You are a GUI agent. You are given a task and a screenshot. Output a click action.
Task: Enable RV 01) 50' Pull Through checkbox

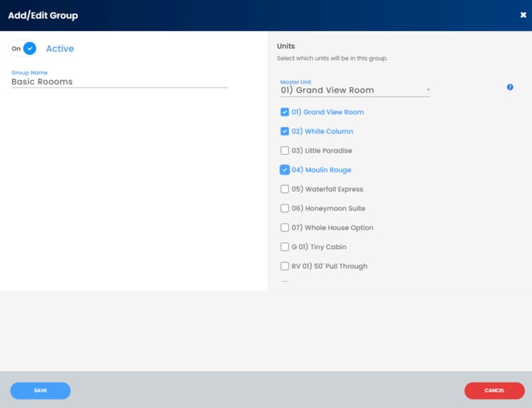[x=285, y=266]
